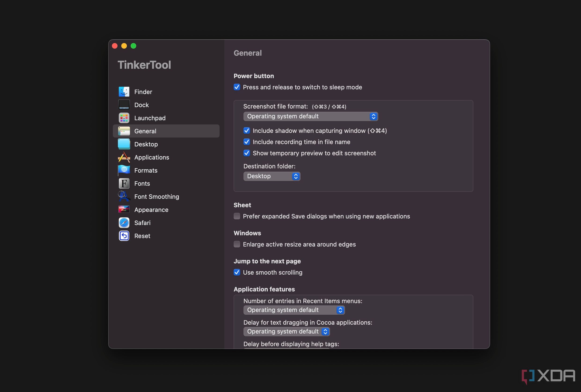Open the Fonts pane label
This screenshot has height=392, width=581.
pos(142,183)
